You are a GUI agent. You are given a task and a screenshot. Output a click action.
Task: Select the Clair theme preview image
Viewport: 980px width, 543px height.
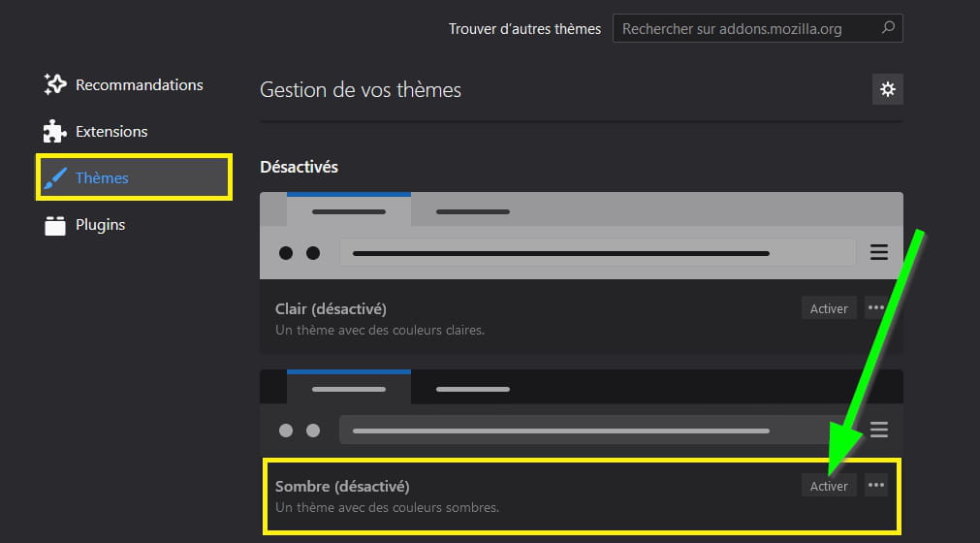click(582, 236)
